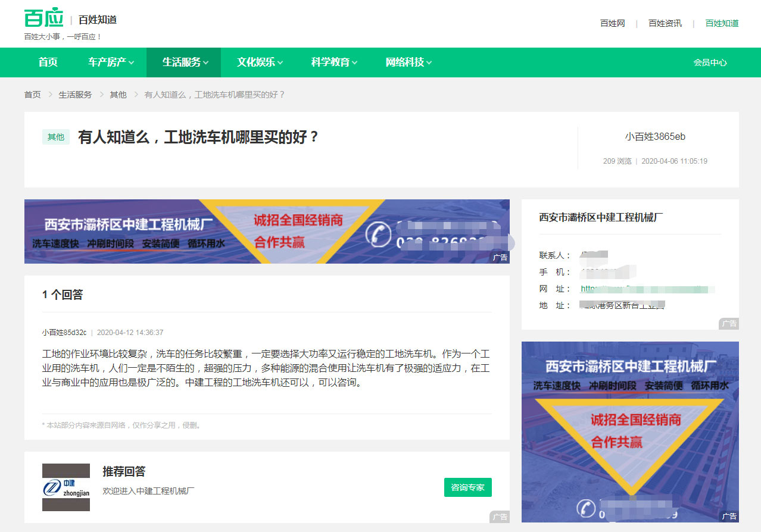
Task: Click the 地址 label in contact card
Action: (x=555, y=305)
